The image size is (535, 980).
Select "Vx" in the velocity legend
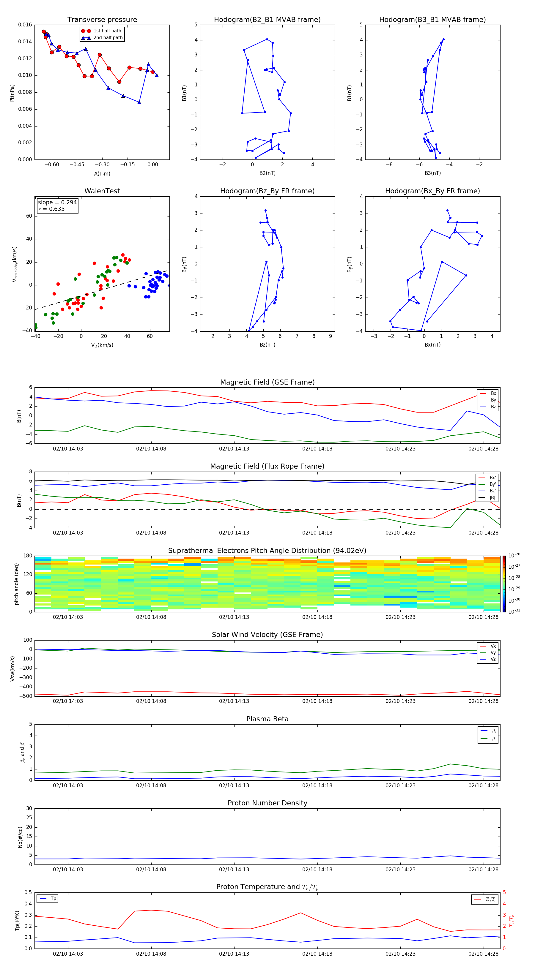tap(488, 646)
